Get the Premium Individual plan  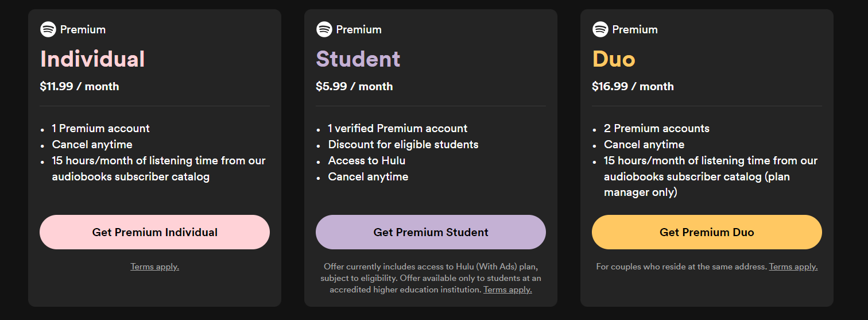point(154,232)
